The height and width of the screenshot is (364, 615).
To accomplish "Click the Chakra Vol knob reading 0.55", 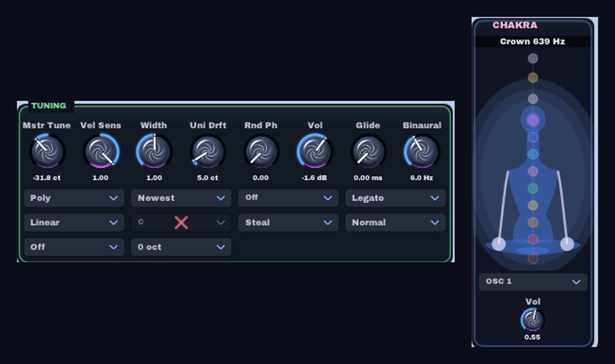I will (532, 320).
